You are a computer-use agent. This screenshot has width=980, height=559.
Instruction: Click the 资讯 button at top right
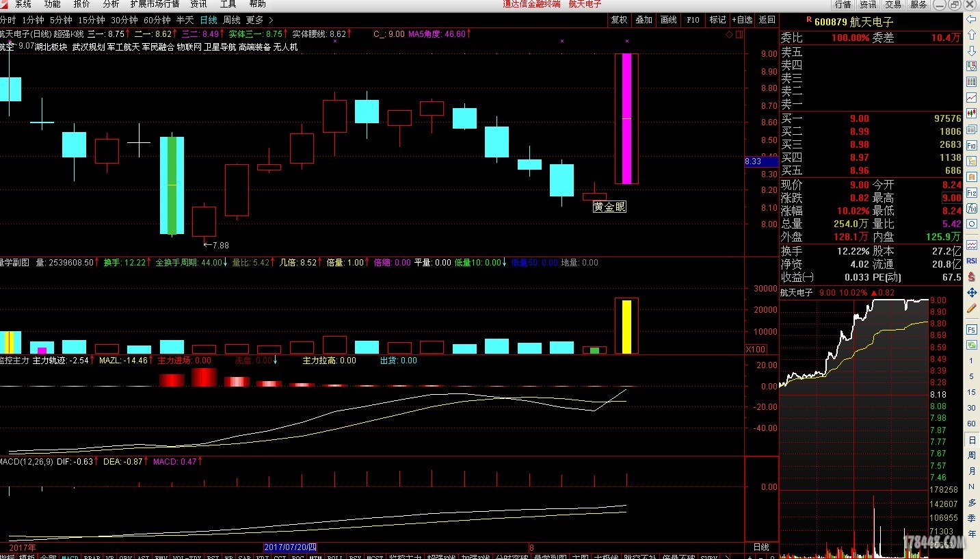pyautogui.click(x=868, y=4)
